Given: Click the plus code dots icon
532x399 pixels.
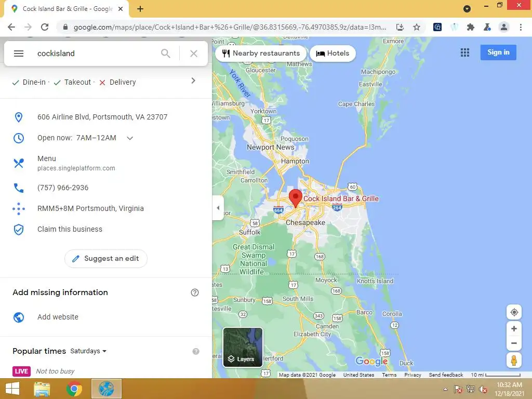Looking at the screenshot, I should [x=19, y=209].
